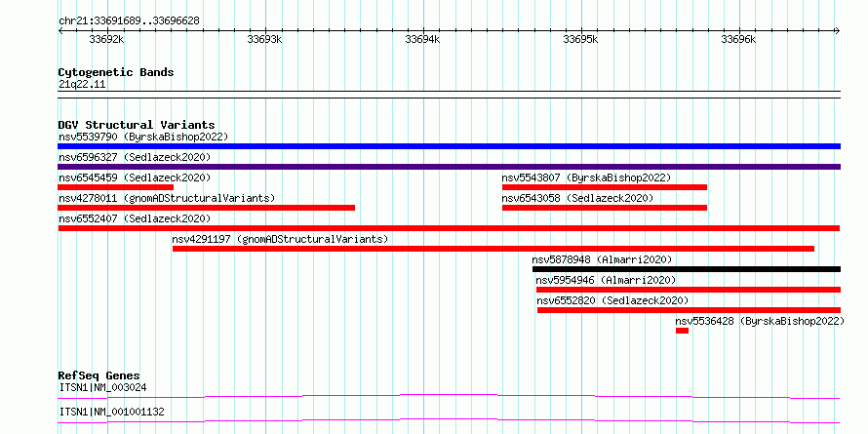The width and height of the screenshot is (868, 434).
Task: Open the nsv6596327 (Sedlazeck2020) label
Action: click(x=135, y=157)
